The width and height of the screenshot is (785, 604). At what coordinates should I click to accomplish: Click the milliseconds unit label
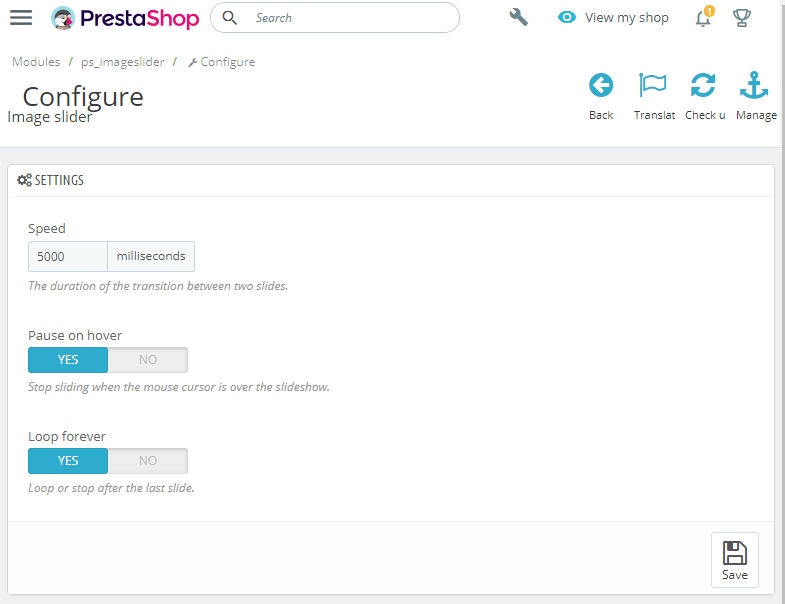151,256
